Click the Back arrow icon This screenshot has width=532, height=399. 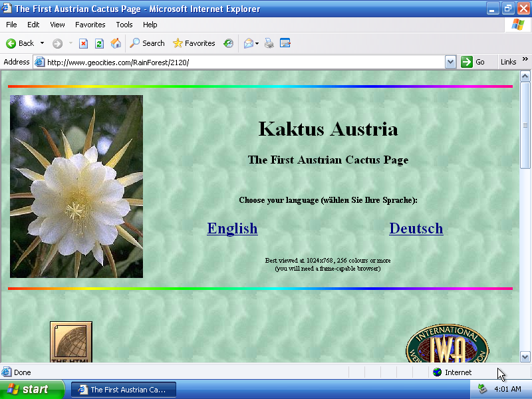[11, 43]
